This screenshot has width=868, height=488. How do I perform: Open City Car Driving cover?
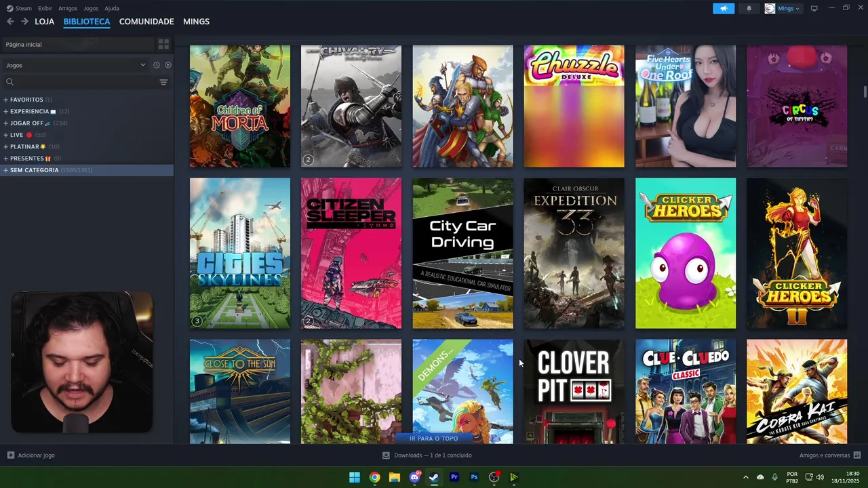tap(463, 253)
